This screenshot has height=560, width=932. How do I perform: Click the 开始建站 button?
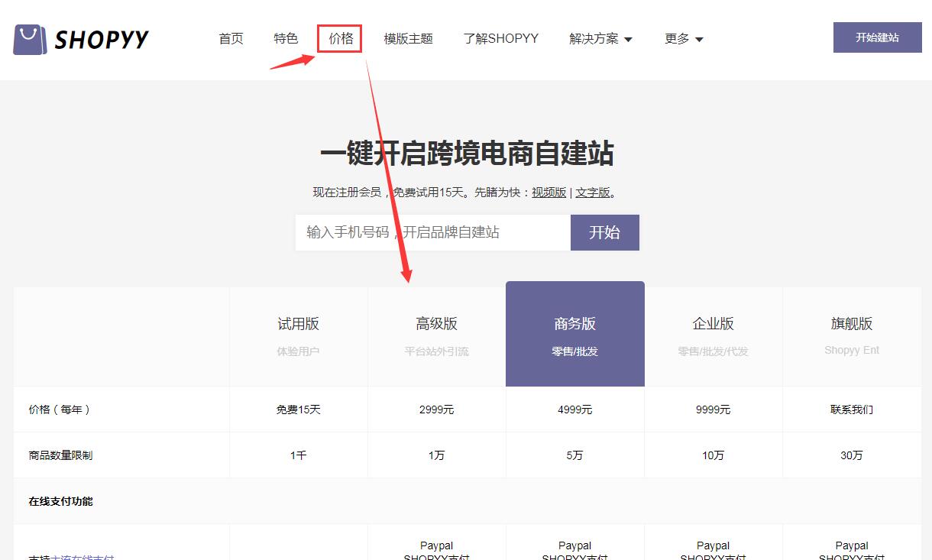[x=877, y=37]
